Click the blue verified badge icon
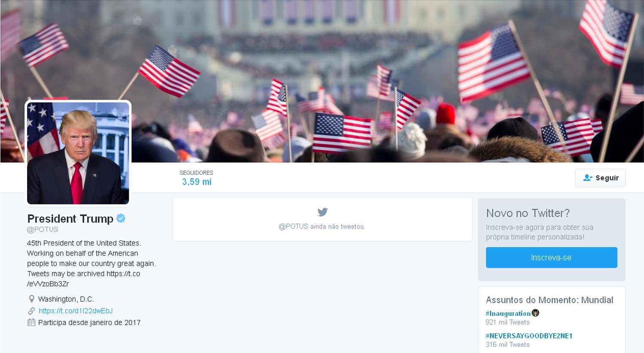This screenshot has height=353, width=644. [x=121, y=218]
